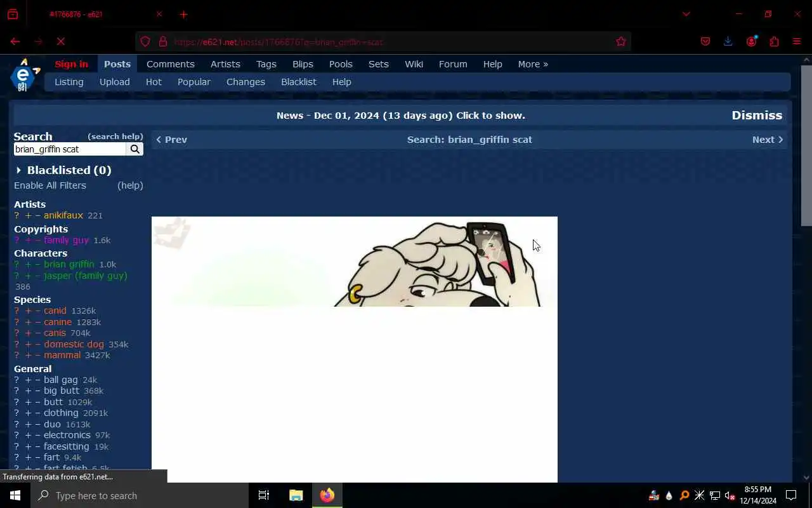The height and width of the screenshot is (508, 812).
Task: Open Firefox application hamburger menu
Action: (797, 41)
